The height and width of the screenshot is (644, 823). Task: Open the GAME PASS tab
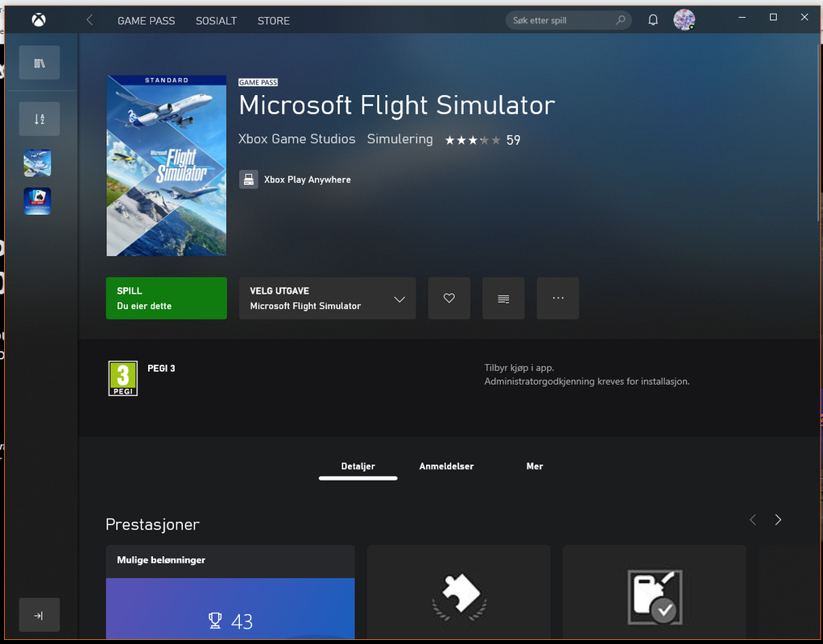(x=146, y=20)
